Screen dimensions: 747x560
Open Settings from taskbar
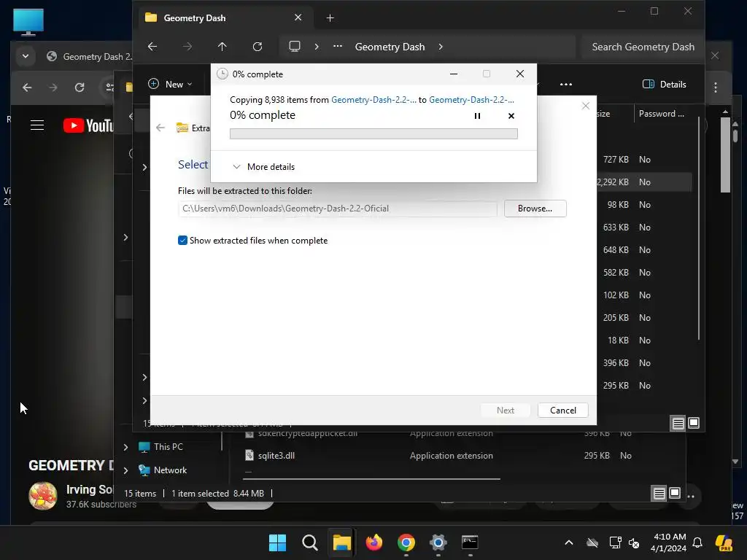[438, 542]
